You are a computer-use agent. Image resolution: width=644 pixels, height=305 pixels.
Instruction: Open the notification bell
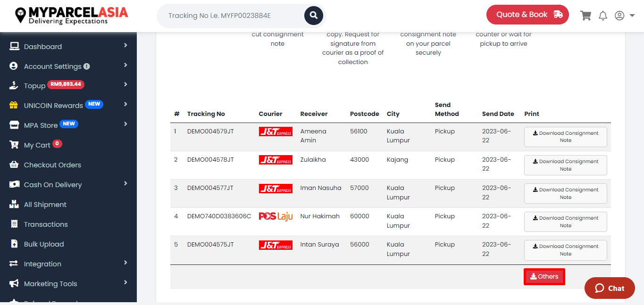(x=603, y=16)
